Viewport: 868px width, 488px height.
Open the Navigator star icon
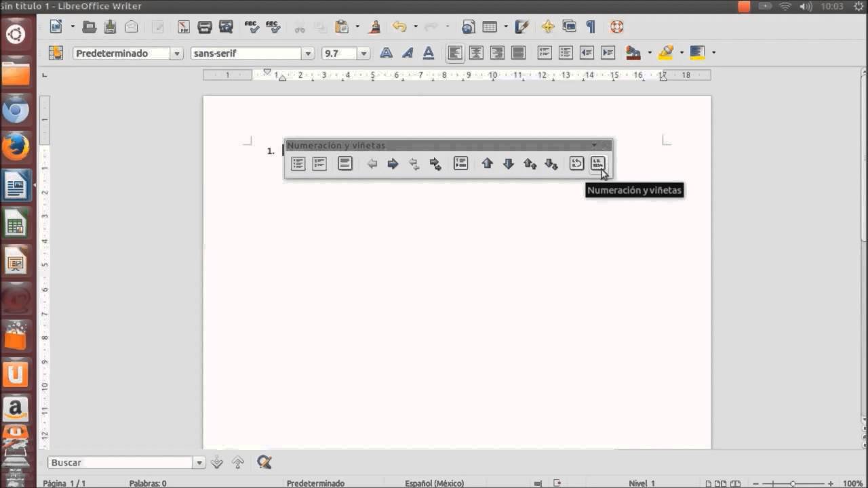point(548,27)
